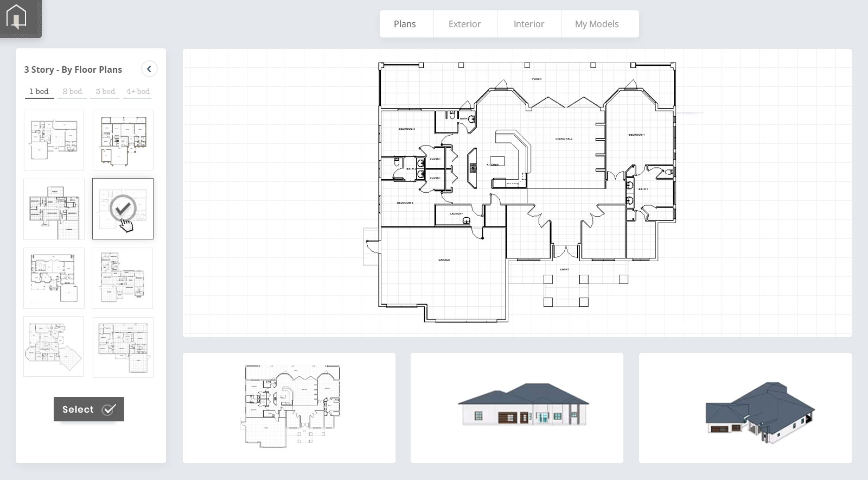Filter plans by 2 bed
The width and height of the screenshot is (868, 480).
point(72,91)
